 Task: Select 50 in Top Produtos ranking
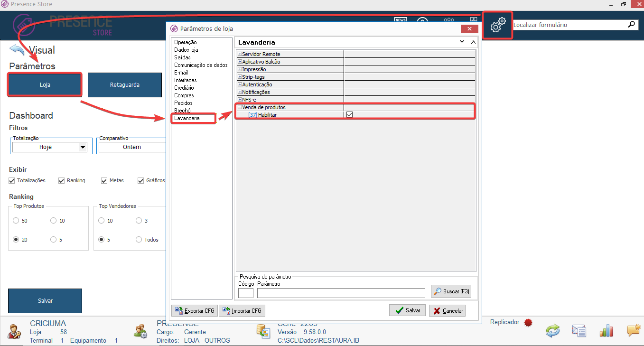16,221
